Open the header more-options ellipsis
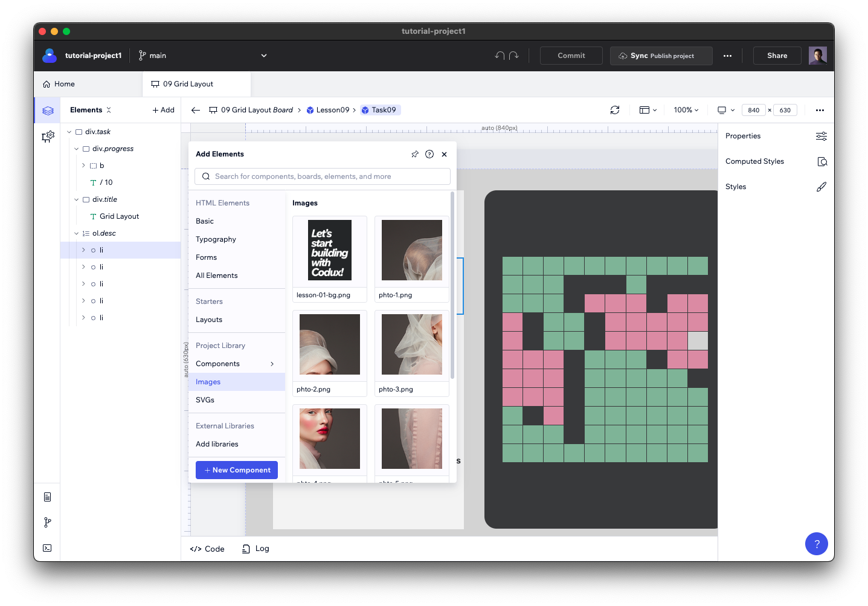868x606 pixels. (x=727, y=56)
